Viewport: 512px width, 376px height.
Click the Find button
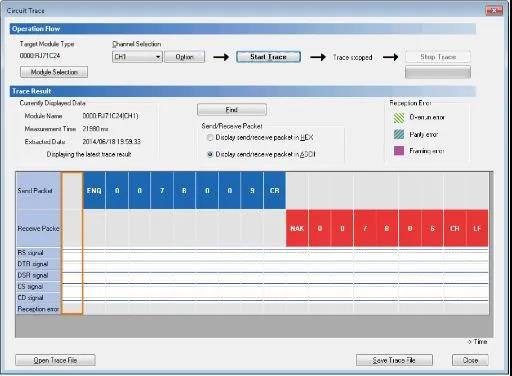pos(232,110)
